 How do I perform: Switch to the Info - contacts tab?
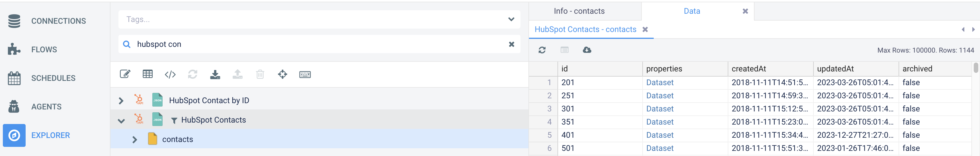(x=579, y=11)
